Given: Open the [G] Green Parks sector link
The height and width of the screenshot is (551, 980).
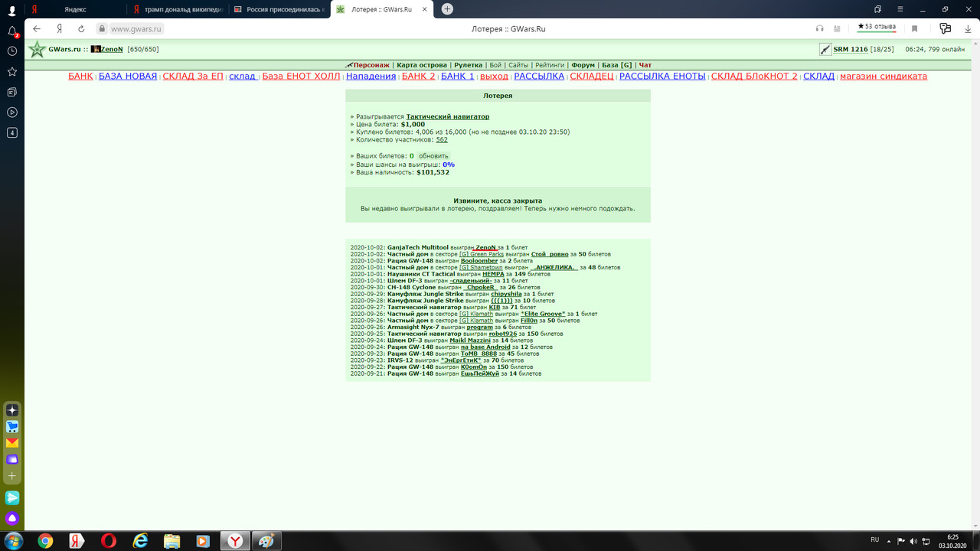Looking at the screenshot, I should pyautogui.click(x=482, y=254).
